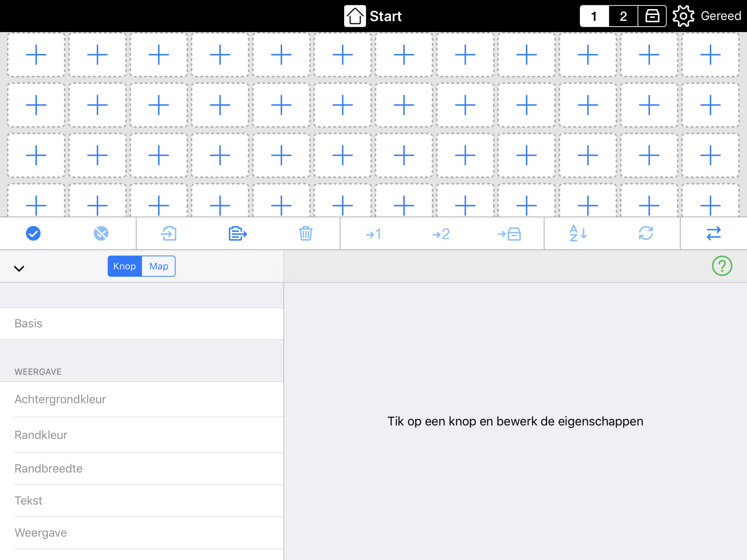Viewport: 747px width, 560px height.
Task: Copy selection with the copy icon
Action: tap(238, 233)
